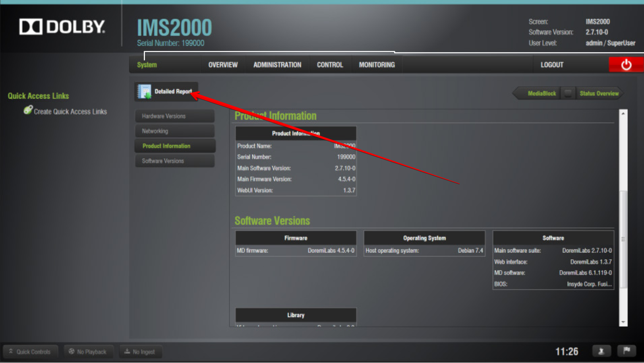Click the Create Quick Access Links icon

pos(28,110)
